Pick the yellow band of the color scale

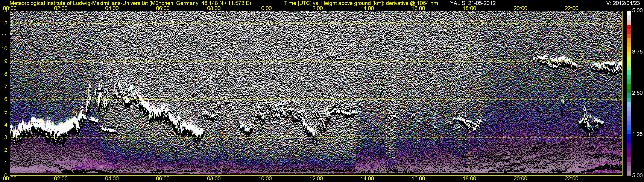click(x=629, y=55)
